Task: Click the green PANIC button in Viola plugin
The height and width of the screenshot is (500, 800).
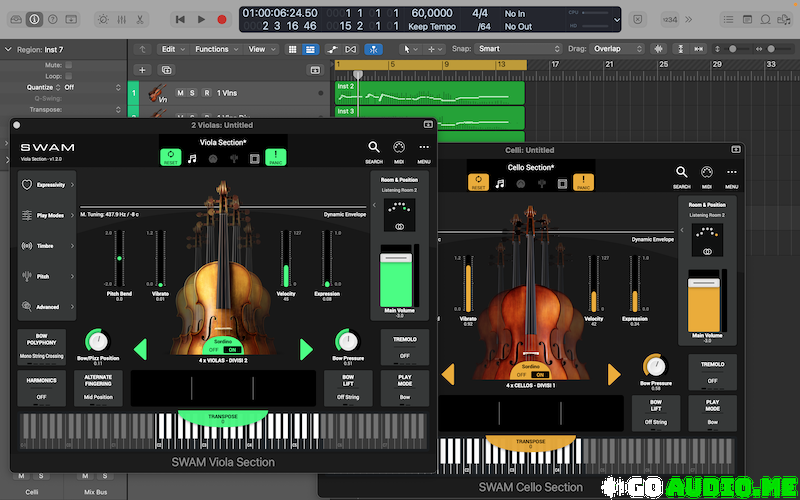Action: 277,157
